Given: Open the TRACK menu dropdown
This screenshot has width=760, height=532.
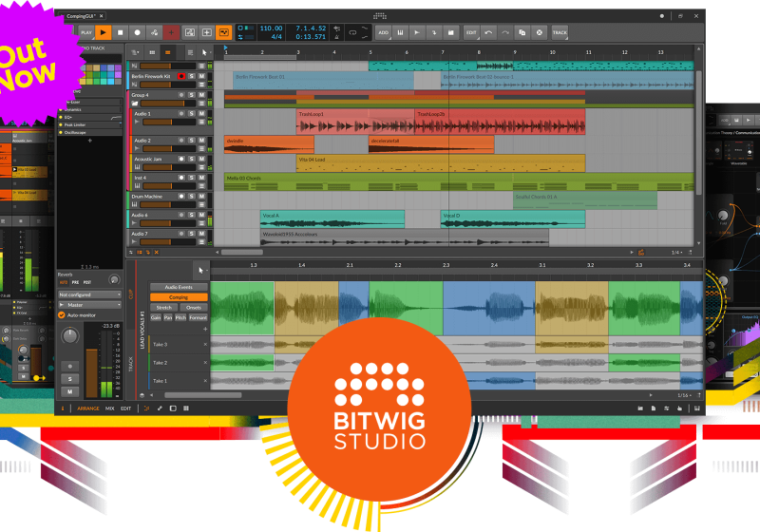Looking at the screenshot, I should pyautogui.click(x=560, y=32).
